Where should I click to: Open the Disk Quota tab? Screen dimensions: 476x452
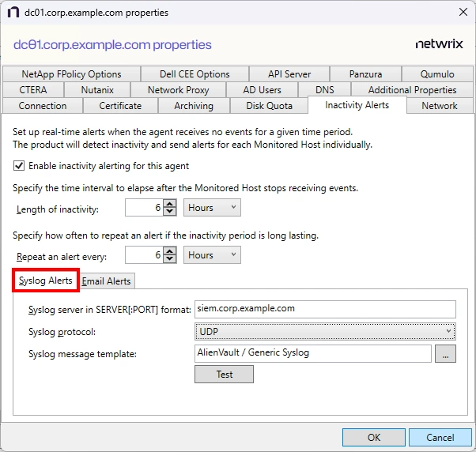[x=269, y=106]
